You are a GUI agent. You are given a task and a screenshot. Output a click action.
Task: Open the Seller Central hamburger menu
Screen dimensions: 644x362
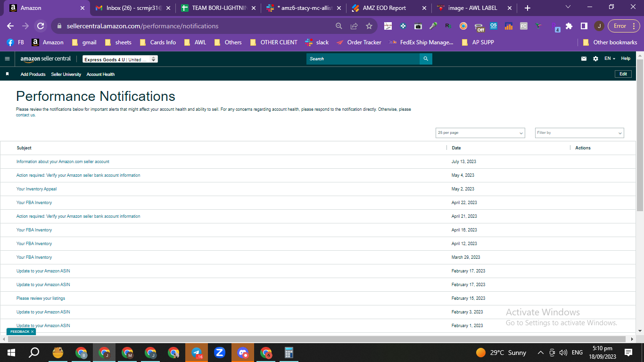point(7,59)
